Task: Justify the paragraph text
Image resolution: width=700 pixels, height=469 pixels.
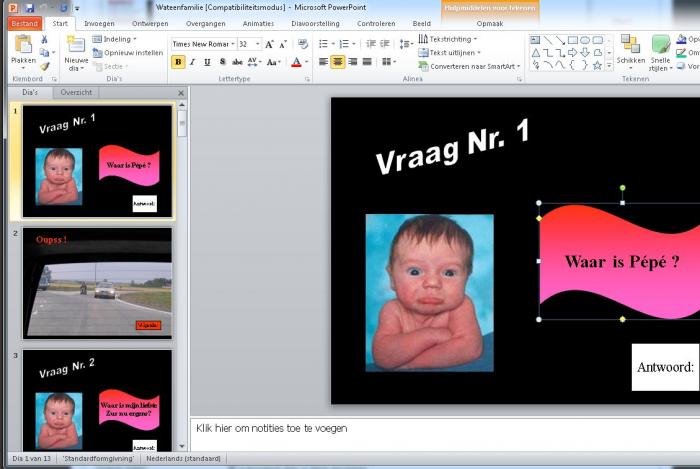Action: point(367,62)
